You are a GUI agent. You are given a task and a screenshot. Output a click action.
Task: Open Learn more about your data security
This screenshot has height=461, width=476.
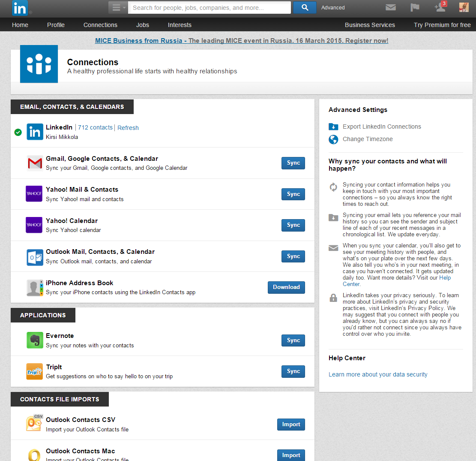(x=378, y=374)
